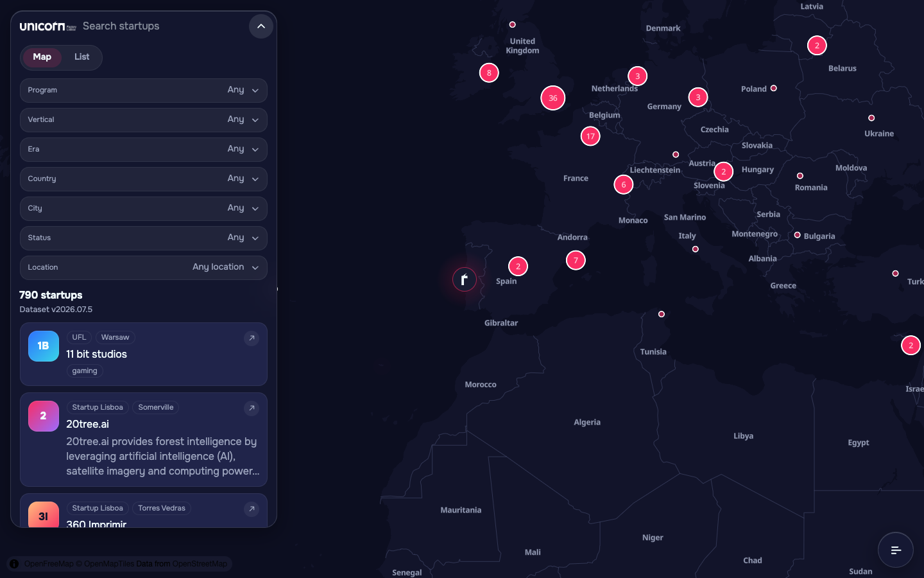The width and height of the screenshot is (924, 578).
Task: Click the 3 cluster marker in eastern Germany
Action: click(698, 98)
